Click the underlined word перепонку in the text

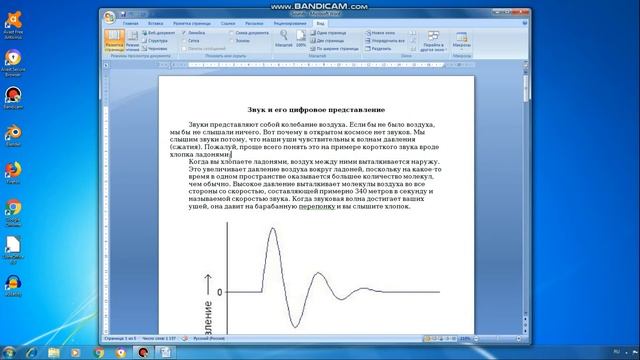click(317, 207)
